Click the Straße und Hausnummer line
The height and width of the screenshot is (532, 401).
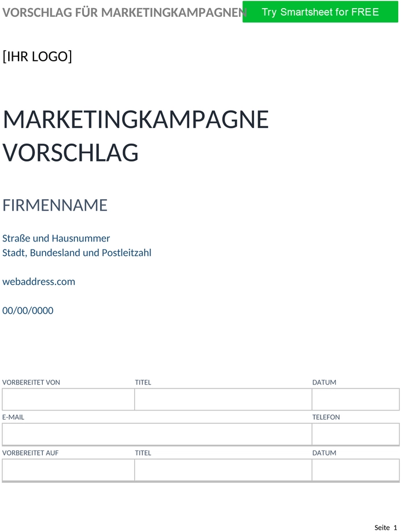(x=56, y=238)
